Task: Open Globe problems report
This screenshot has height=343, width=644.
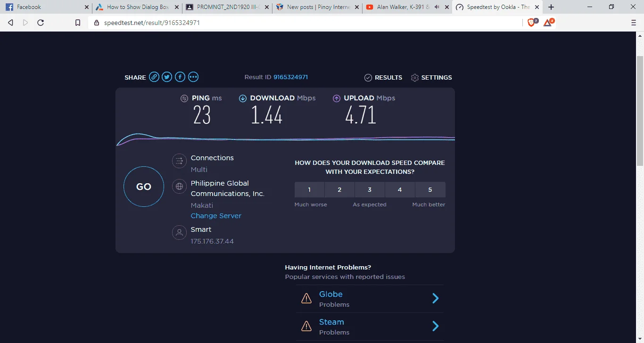Action: [370, 299]
